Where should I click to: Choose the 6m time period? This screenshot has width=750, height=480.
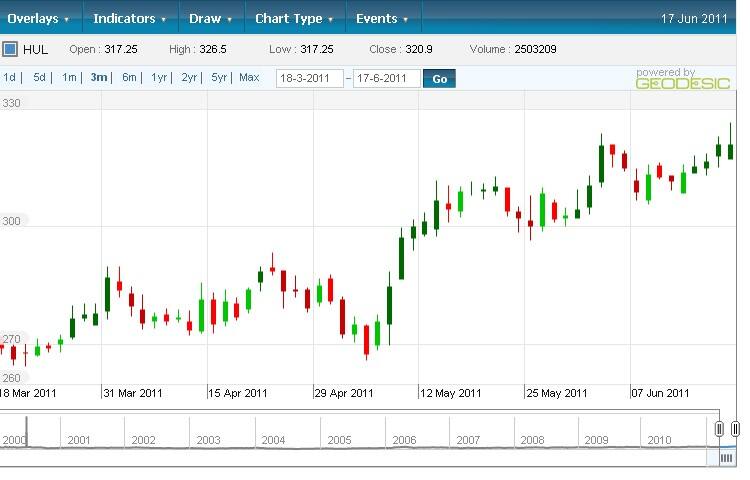coord(129,78)
